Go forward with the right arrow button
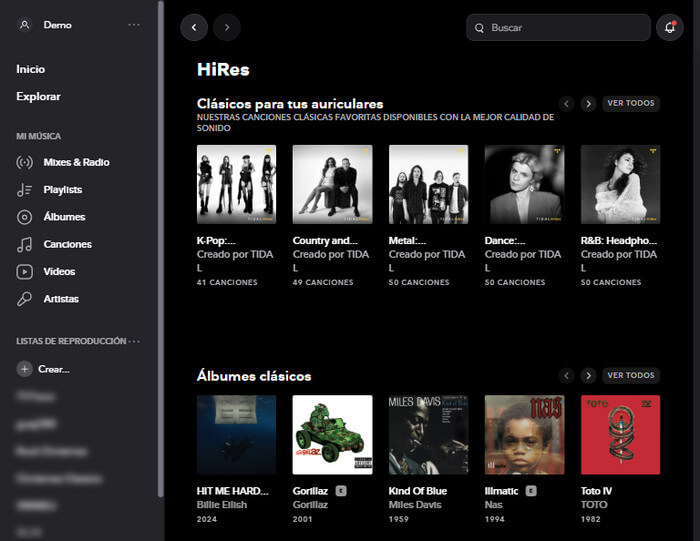The width and height of the screenshot is (700, 541). [x=227, y=27]
